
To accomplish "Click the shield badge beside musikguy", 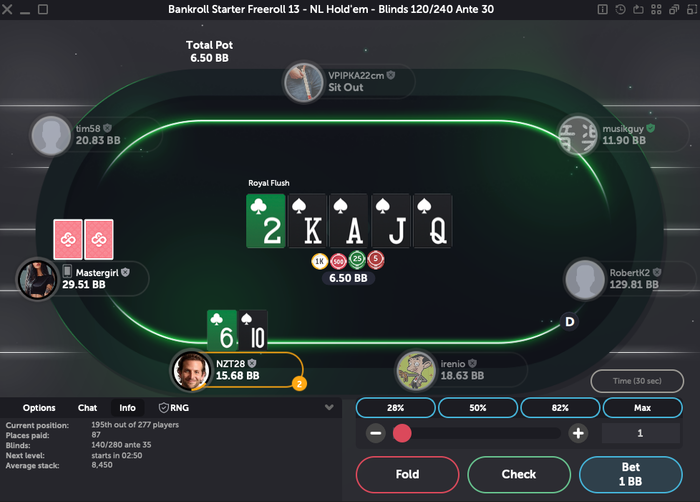I will coord(651,129).
